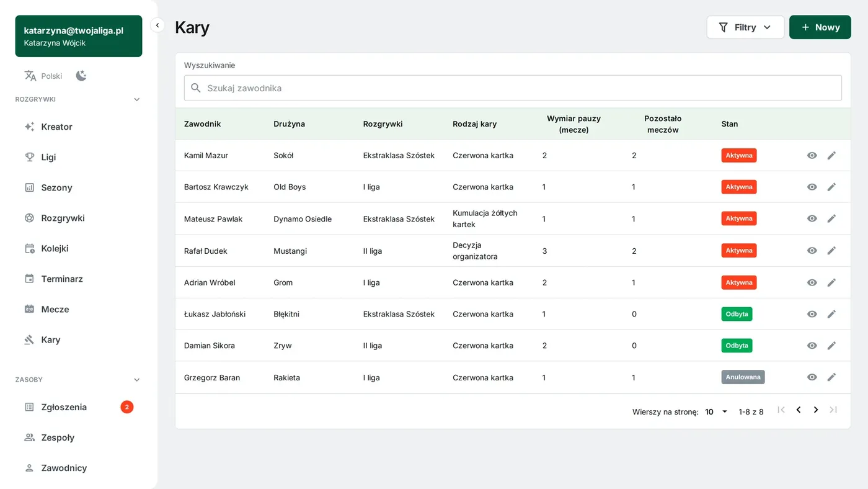Image resolution: width=868 pixels, height=489 pixels.
Task: Go to next page of table
Action: pos(816,410)
